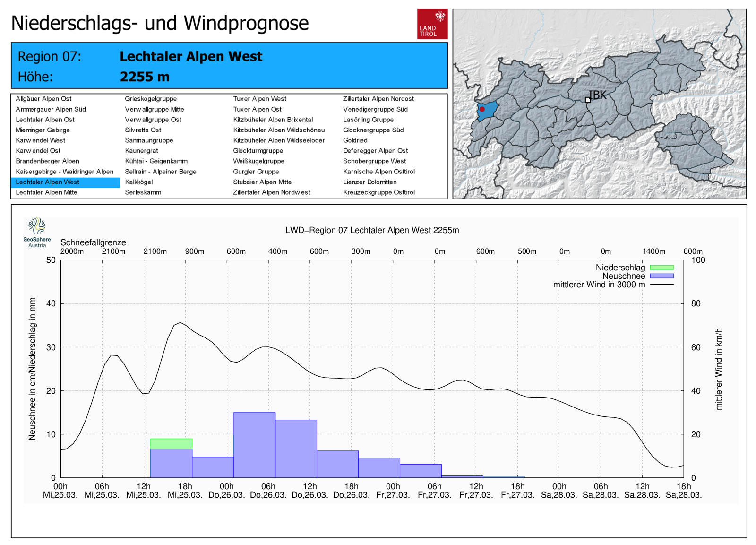Select Zillertaler Alpen Nordost region
This screenshot has width=756, height=545.
pyautogui.click(x=378, y=99)
